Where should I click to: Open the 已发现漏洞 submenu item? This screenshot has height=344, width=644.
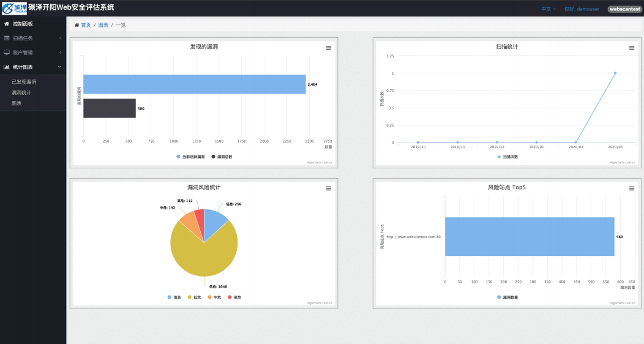click(24, 81)
